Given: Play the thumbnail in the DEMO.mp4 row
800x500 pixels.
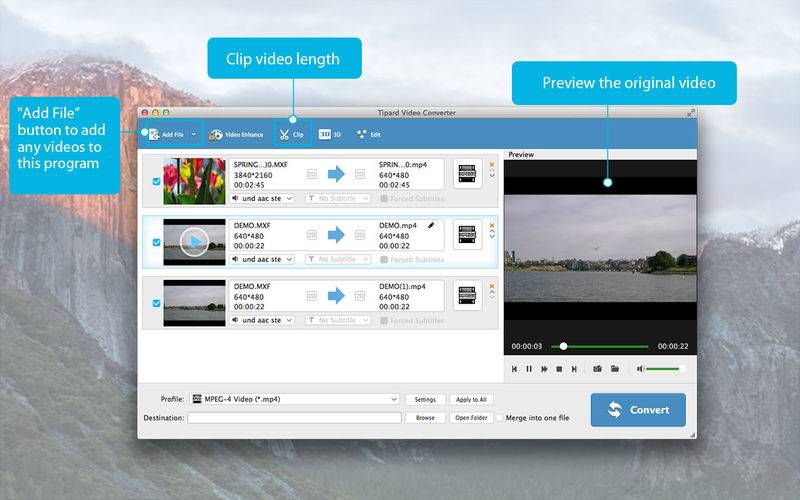Looking at the screenshot, I should (x=194, y=242).
